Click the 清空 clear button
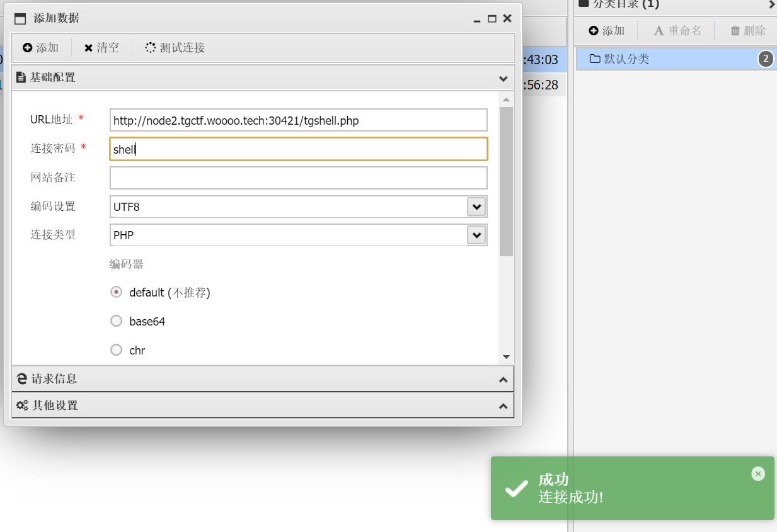The width and height of the screenshot is (777, 532). click(101, 48)
